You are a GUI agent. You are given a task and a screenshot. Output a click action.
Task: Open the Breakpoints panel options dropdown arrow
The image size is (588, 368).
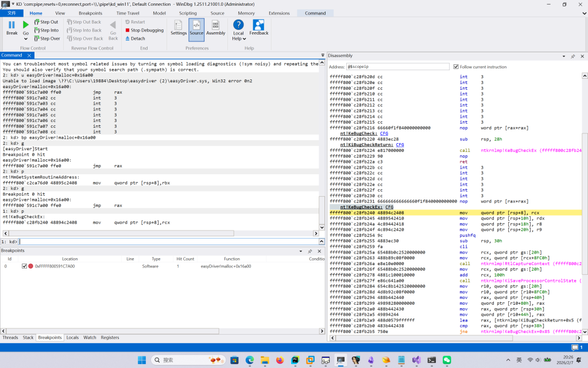[x=302, y=251]
